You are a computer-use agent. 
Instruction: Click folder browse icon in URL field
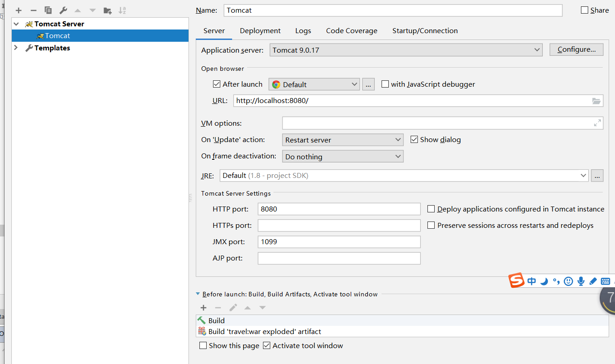[x=596, y=101]
